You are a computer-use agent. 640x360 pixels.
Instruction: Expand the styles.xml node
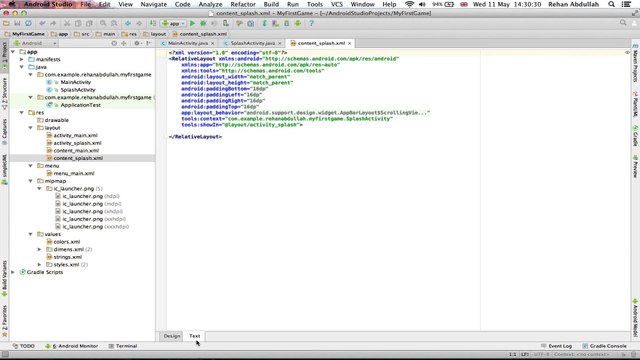(40, 264)
